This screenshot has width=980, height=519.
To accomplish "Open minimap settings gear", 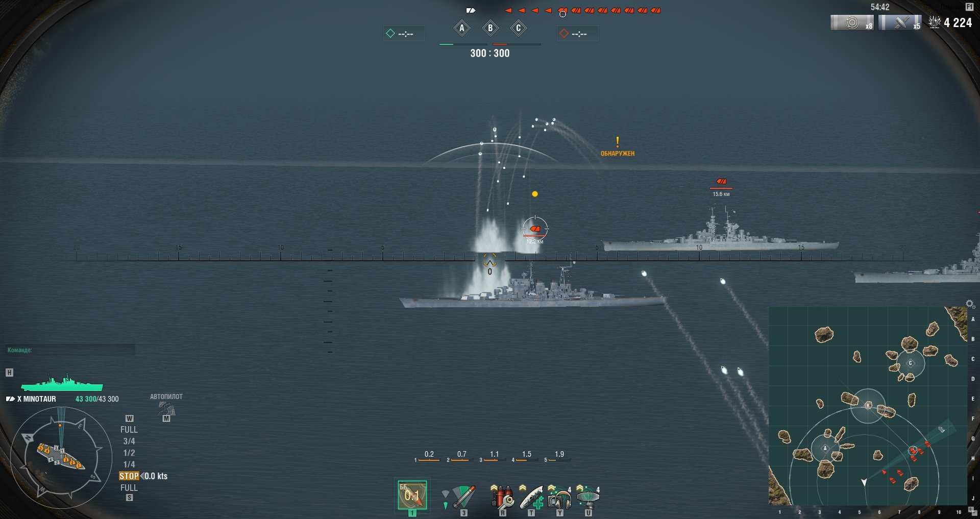I will click(x=970, y=304).
